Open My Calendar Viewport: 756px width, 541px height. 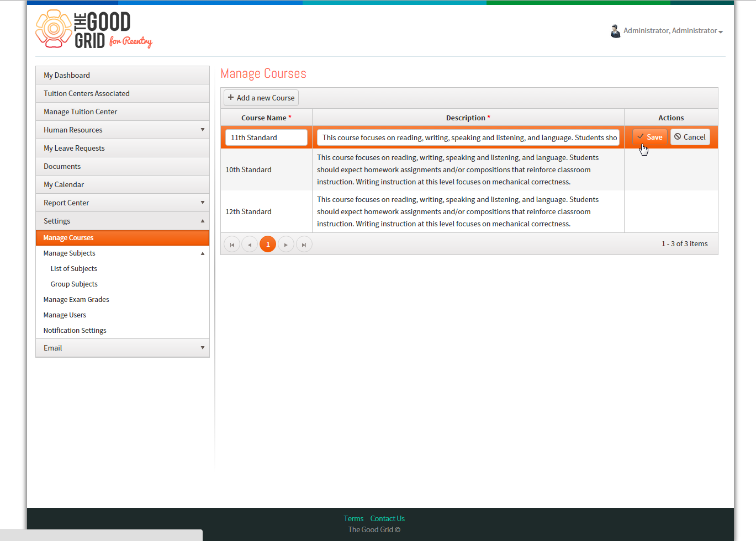123,184
